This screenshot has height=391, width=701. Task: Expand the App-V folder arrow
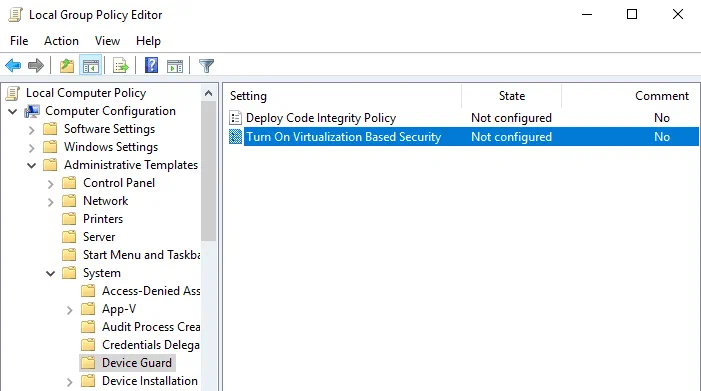point(69,310)
